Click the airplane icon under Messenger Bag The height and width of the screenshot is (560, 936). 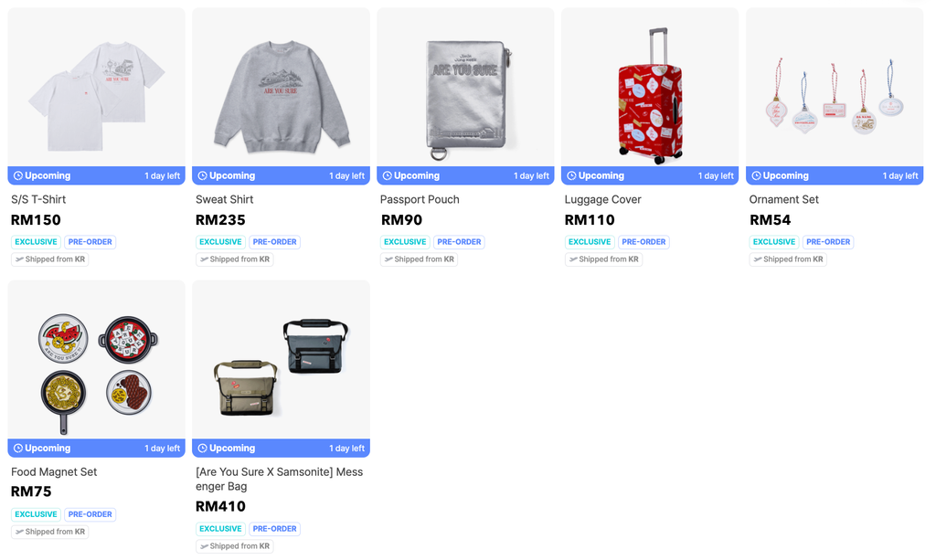point(204,546)
